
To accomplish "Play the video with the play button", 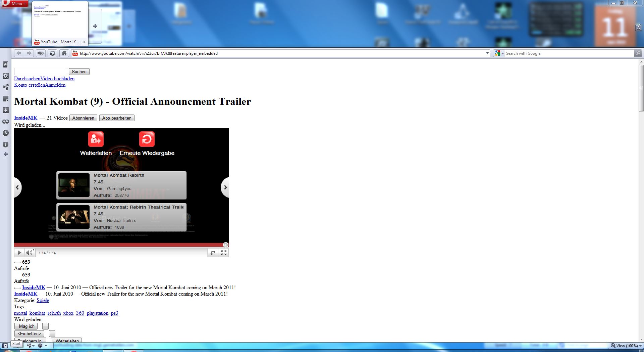I will 19,253.
